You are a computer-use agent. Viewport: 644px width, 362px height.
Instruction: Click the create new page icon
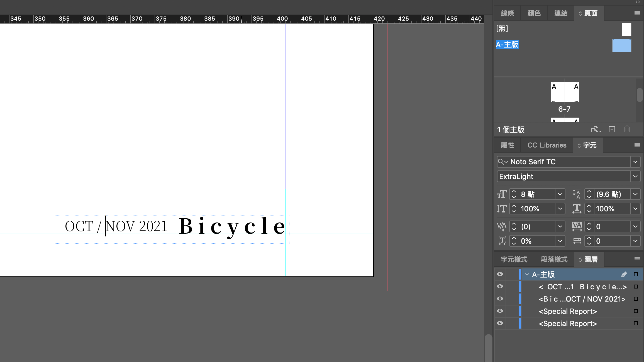tap(612, 129)
